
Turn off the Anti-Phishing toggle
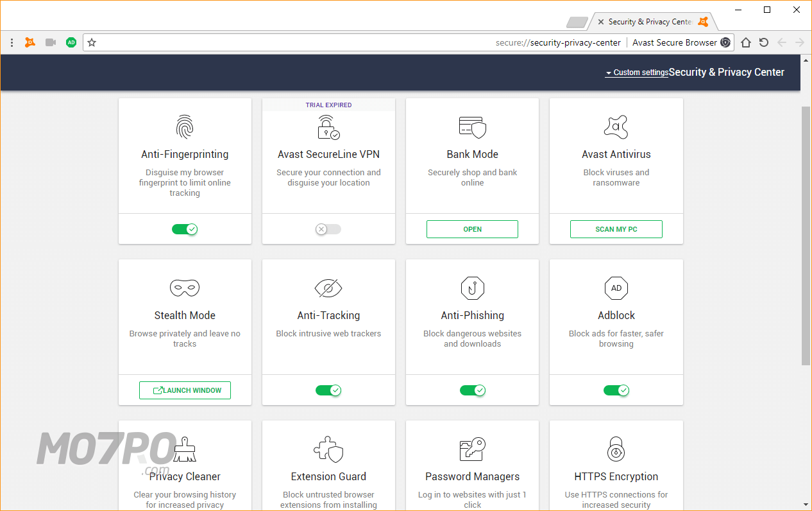473,390
